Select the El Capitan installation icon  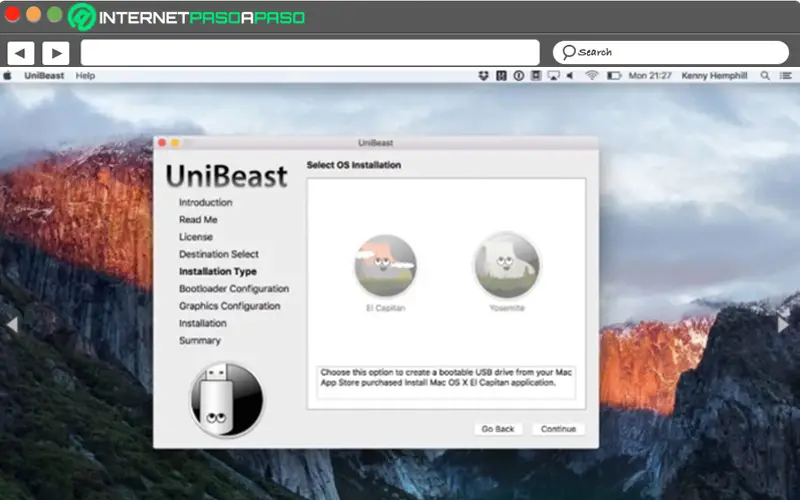(386, 266)
